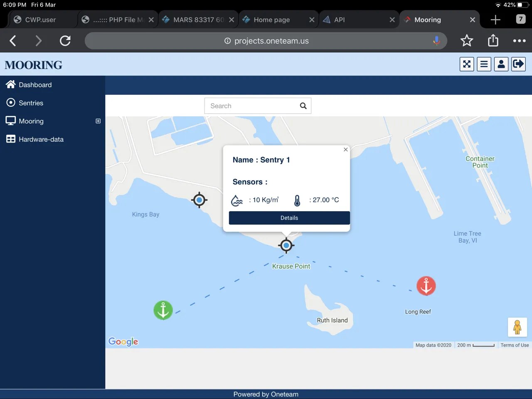Screen dimensions: 532x399
Task: Click the search magnifier icon
Action: (x=303, y=106)
